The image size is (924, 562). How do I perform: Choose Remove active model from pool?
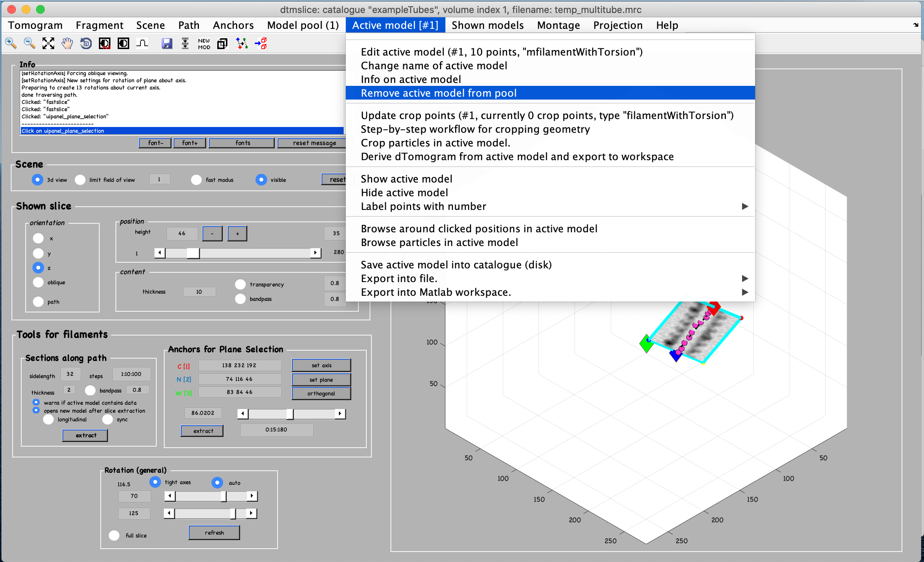click(x=550, y=93)
